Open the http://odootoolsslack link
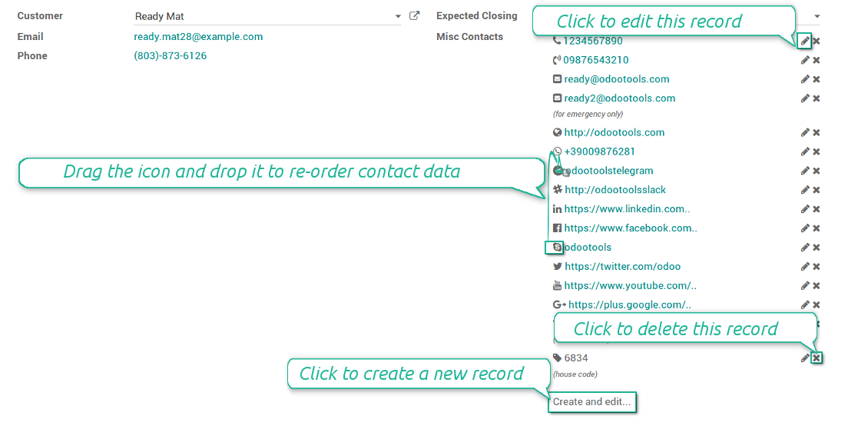The image size is (868, 426). click(615, 190)
